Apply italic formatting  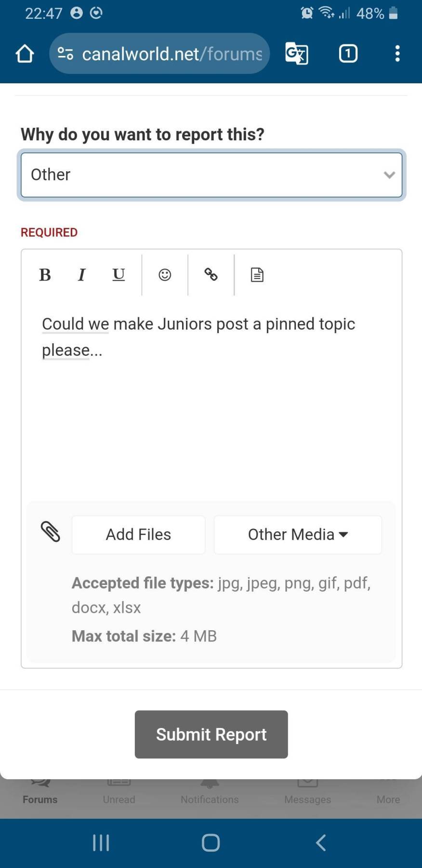point(81,275)
